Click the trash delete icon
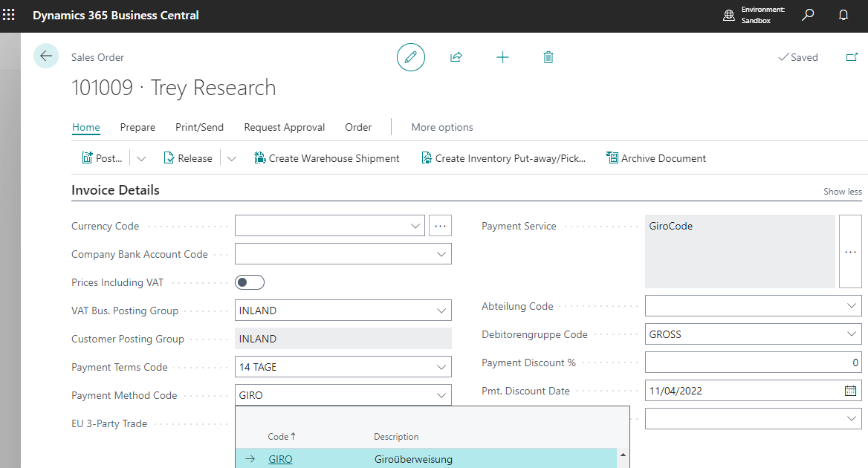 [x=548, y=57]
